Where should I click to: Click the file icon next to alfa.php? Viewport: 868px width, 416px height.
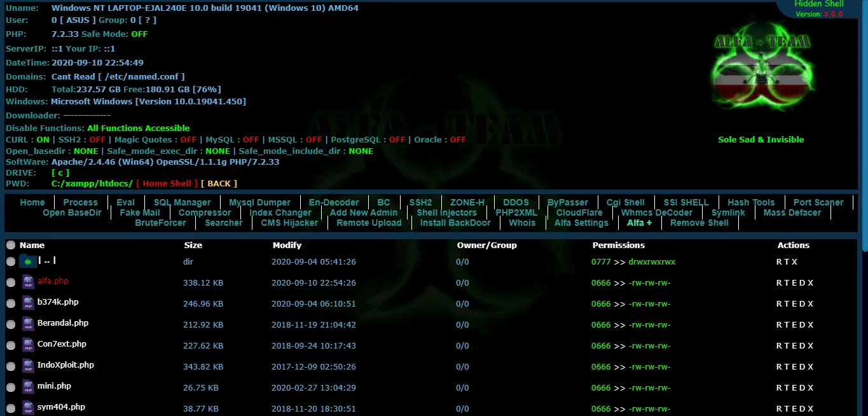28,281
